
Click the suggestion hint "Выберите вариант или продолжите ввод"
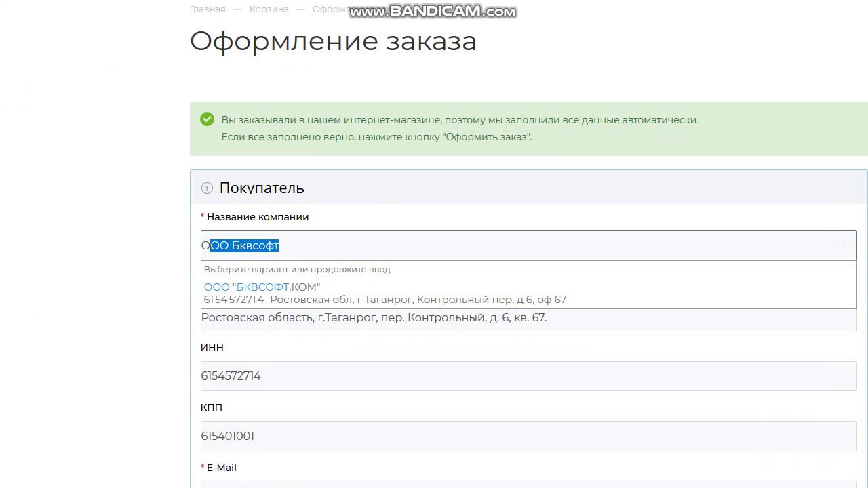coord(297,270)
